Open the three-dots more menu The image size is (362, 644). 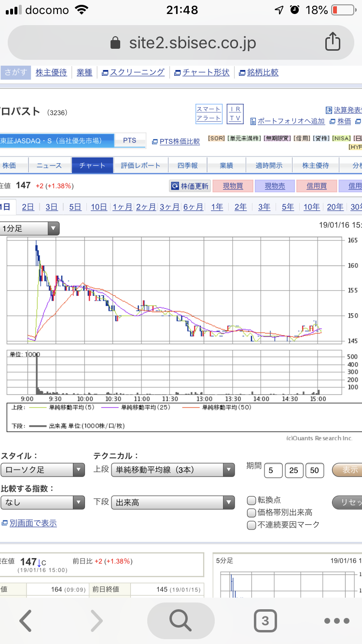[336, 621]
